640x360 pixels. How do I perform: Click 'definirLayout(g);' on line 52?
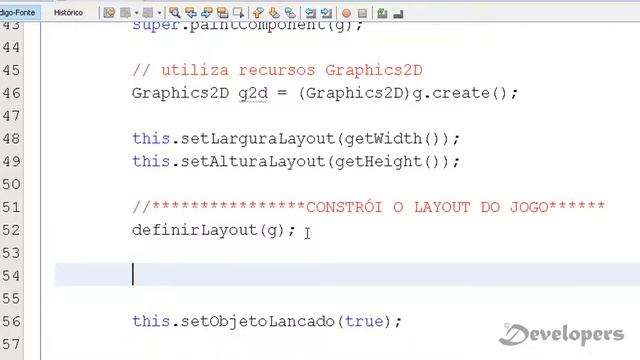tap(213, 230)
